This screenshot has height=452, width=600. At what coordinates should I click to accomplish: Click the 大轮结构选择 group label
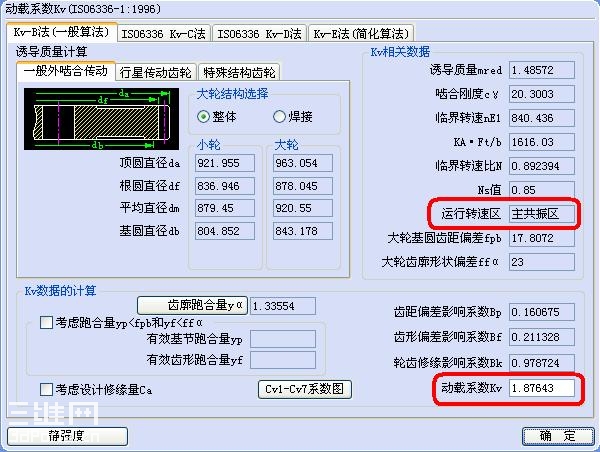[232, 94]
